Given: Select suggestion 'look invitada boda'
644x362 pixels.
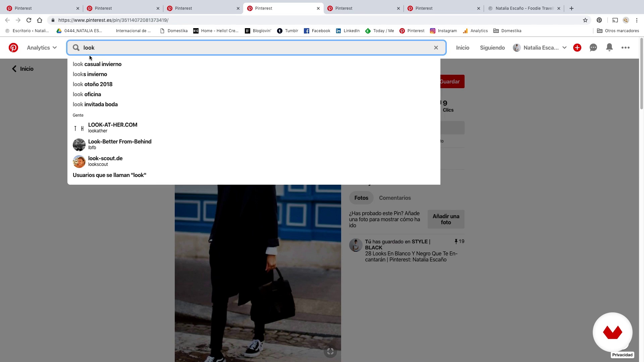Looking at the screenshot, I should point(95,104).
